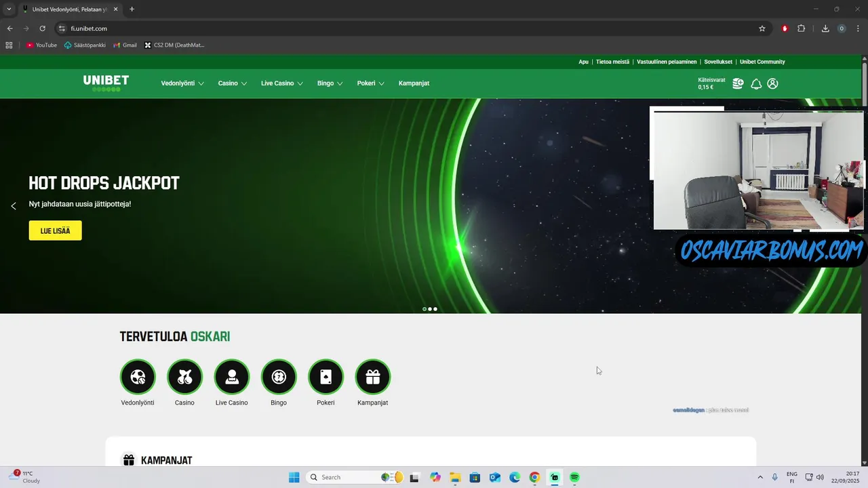Show hidden system tray icons
The height and width of the screenshot is (488, 868).
(x=759, y=477)
